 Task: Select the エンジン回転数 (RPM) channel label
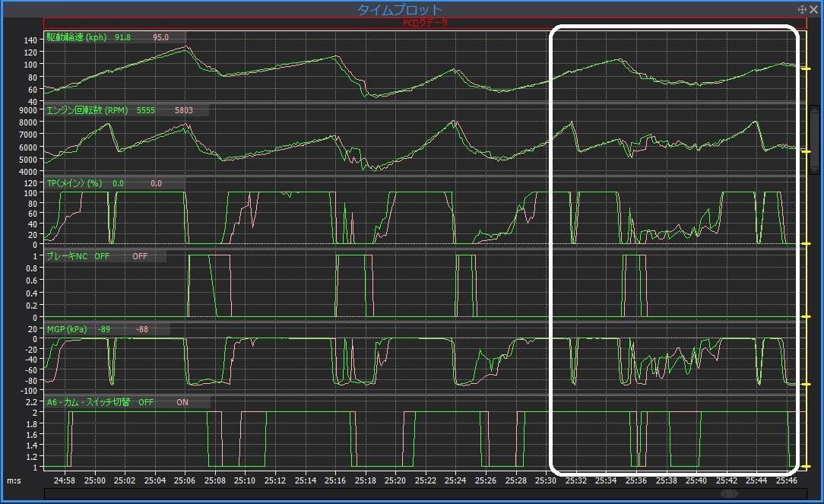pos(87,110)
